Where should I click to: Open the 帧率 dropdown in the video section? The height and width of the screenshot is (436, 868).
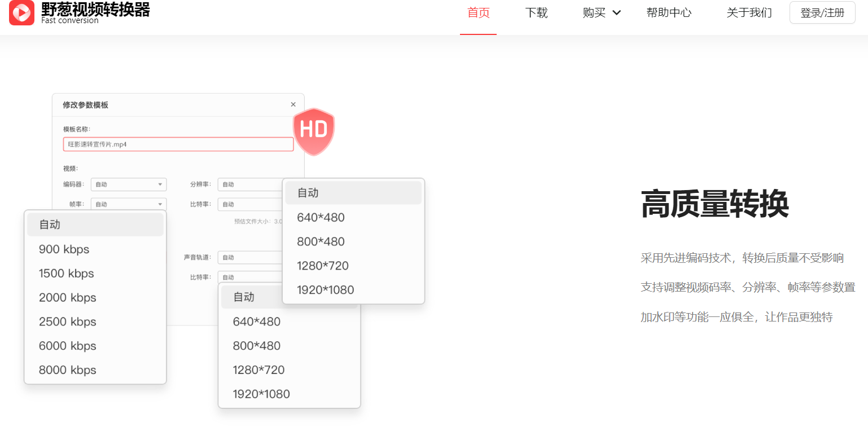click(x=128, y=204)
